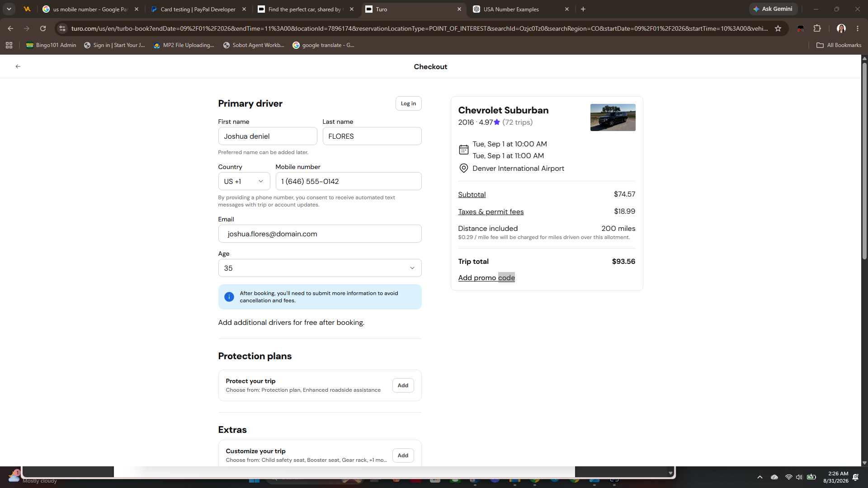Click the Mobile number input field
Image resolution: width=868 pixels, height=488 pixels.
click(x=349, y=181)
